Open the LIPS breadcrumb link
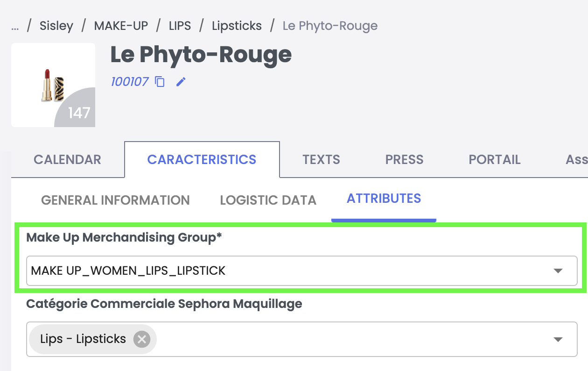This screenshot has width=588, height=371. [180, 26]
